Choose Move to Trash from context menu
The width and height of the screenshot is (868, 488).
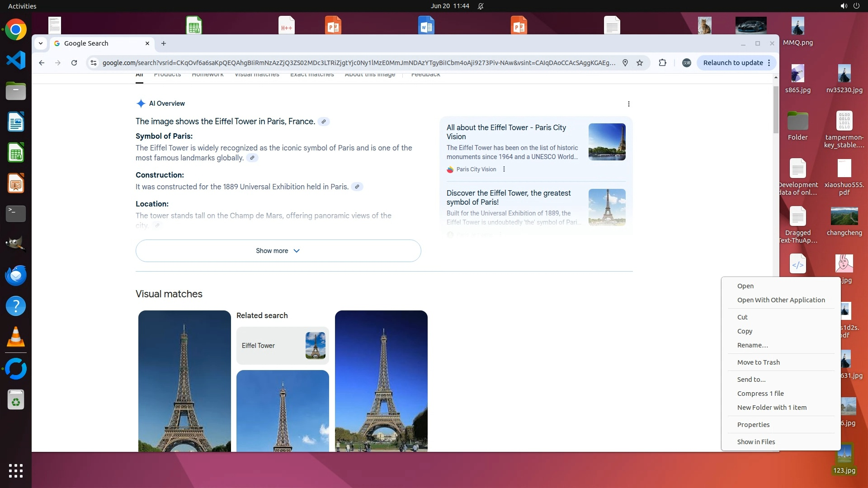tap(758, 362)
